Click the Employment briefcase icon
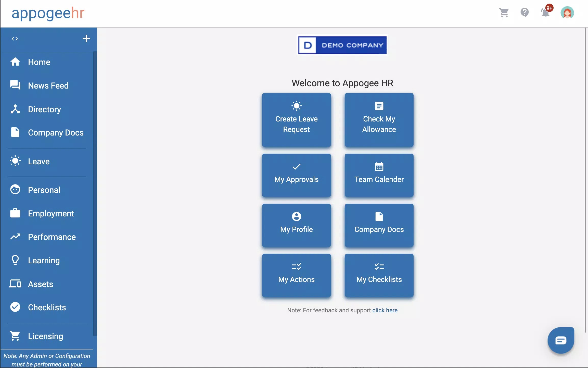Image resolution: width=588 pixels, height=368 pixels. (15, 213)
